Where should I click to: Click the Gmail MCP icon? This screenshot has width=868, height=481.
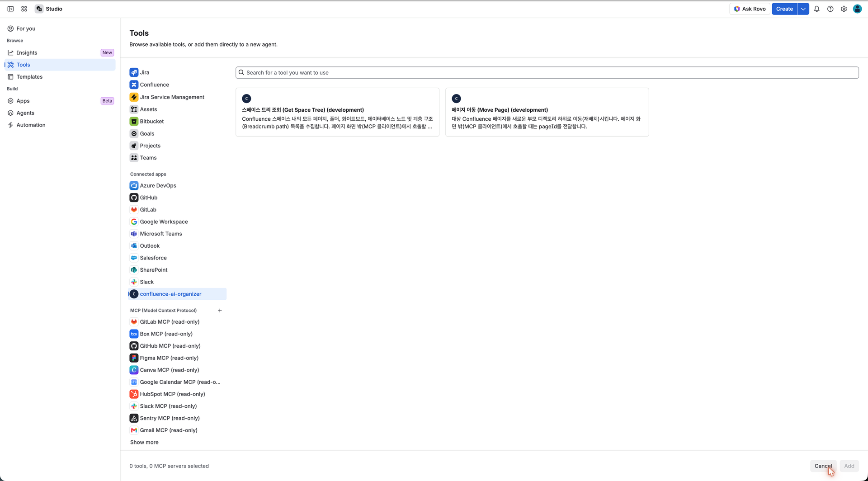134,430
